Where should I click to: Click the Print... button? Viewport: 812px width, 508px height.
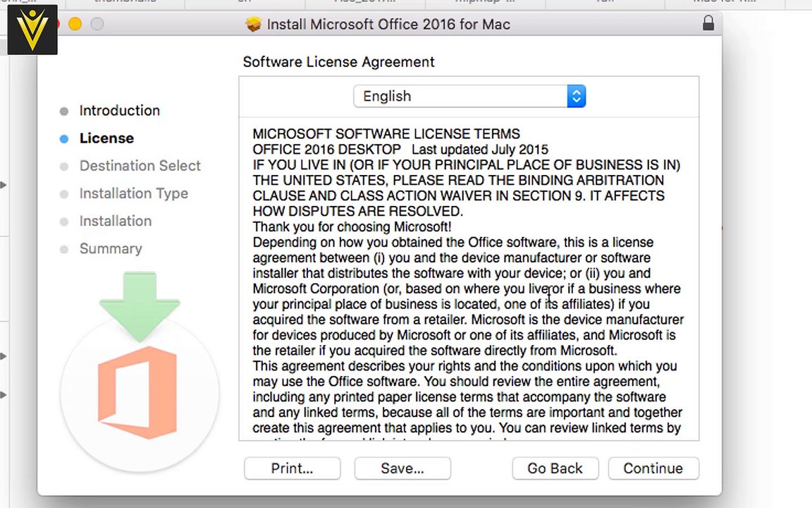292,468
